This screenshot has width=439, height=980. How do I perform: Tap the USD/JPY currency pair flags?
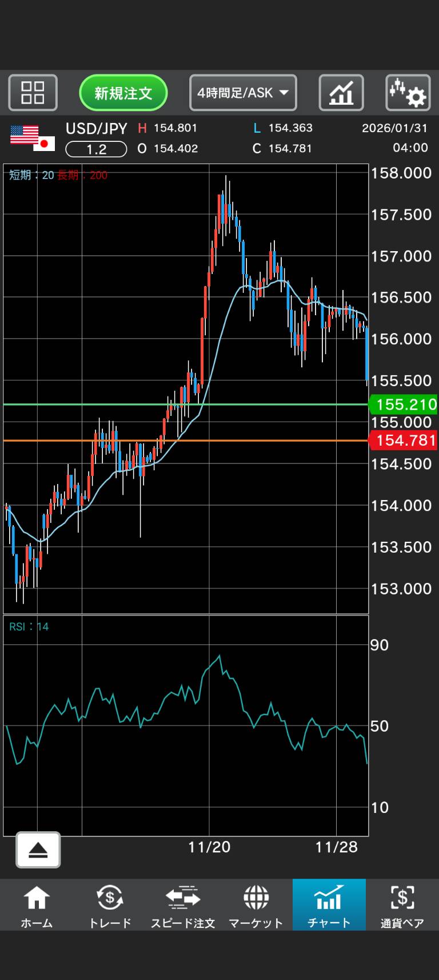[33, 138]
